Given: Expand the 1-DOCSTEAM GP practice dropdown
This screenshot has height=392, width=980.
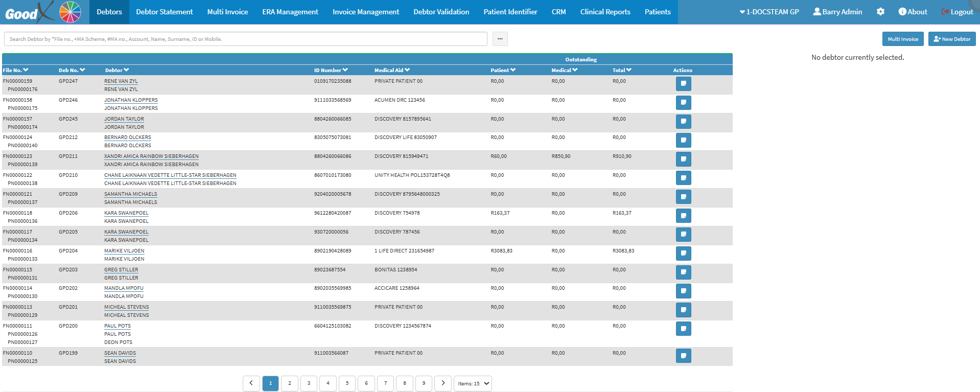Looking at the screenshot, I should click(x=769, y=12).
